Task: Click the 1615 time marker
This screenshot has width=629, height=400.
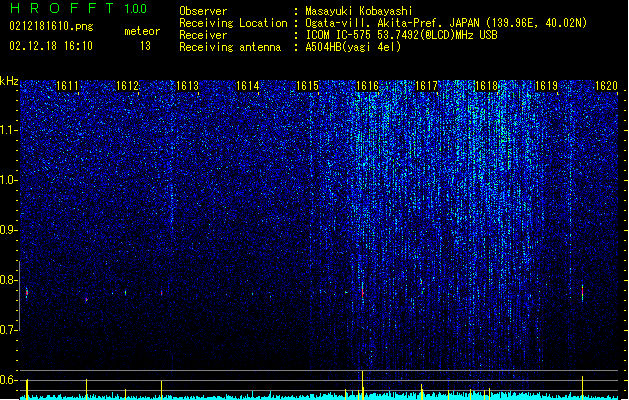Action: coord(307,86)
